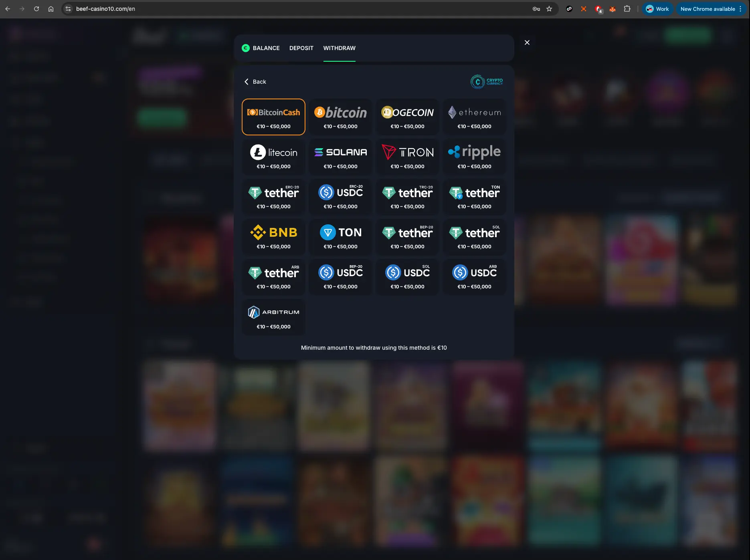Select tether ARB network option
Viewport: 750px width, 560px height.
[273, 277]
